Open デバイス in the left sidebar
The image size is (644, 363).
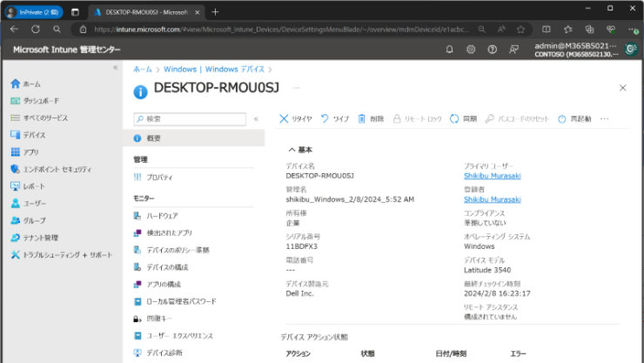click(28, 135)
